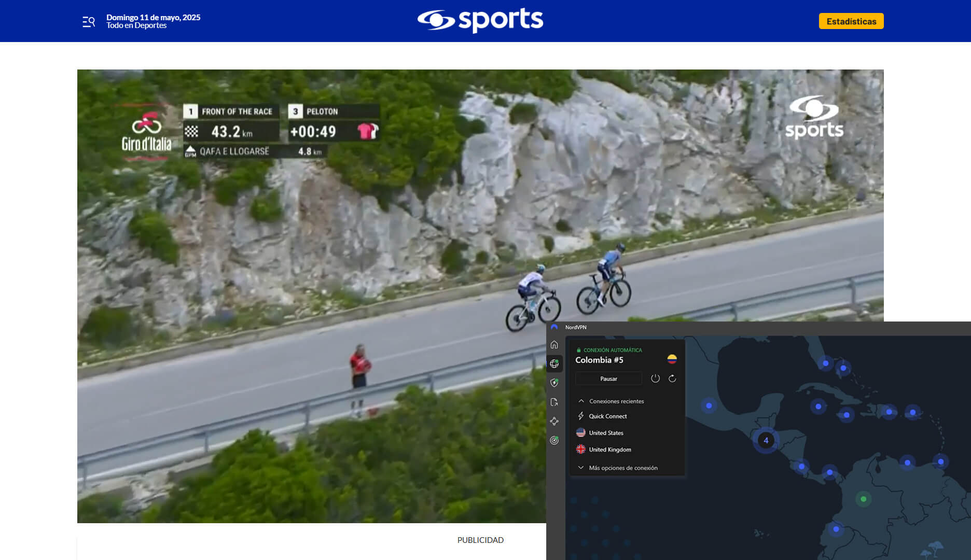Click the NordVPN logo in title bar
This screenshot has height=560, width=971.
click(554, 327)
